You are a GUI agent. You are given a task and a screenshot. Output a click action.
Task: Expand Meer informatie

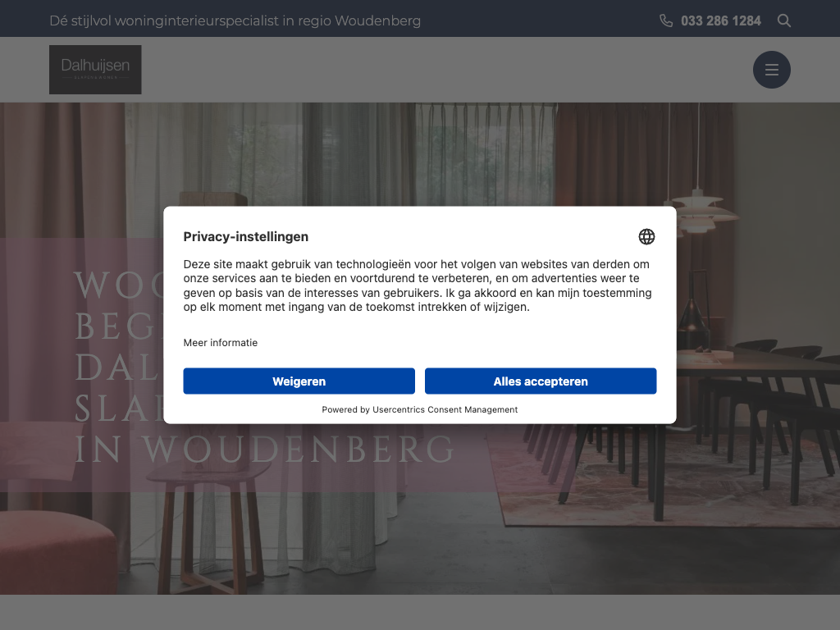220,343
